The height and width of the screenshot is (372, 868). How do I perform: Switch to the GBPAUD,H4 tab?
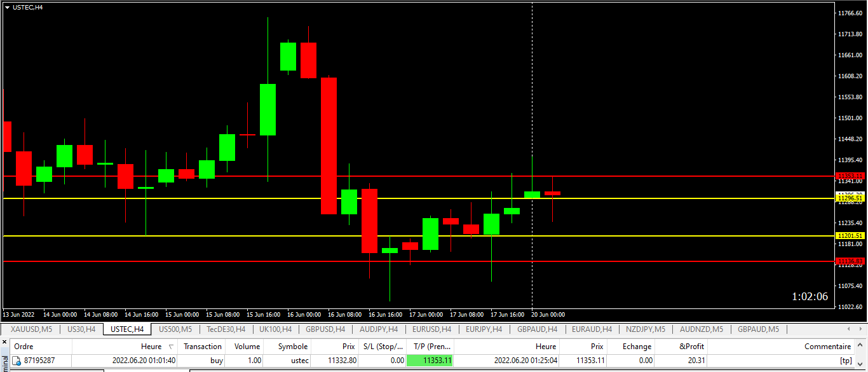[x=537, y=329]
